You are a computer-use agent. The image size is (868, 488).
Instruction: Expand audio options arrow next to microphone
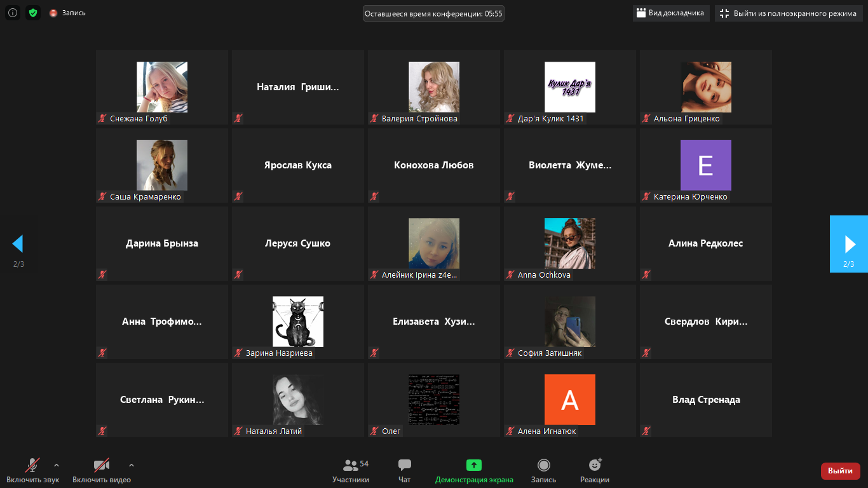pyautogui.click(x=57, y=465)
